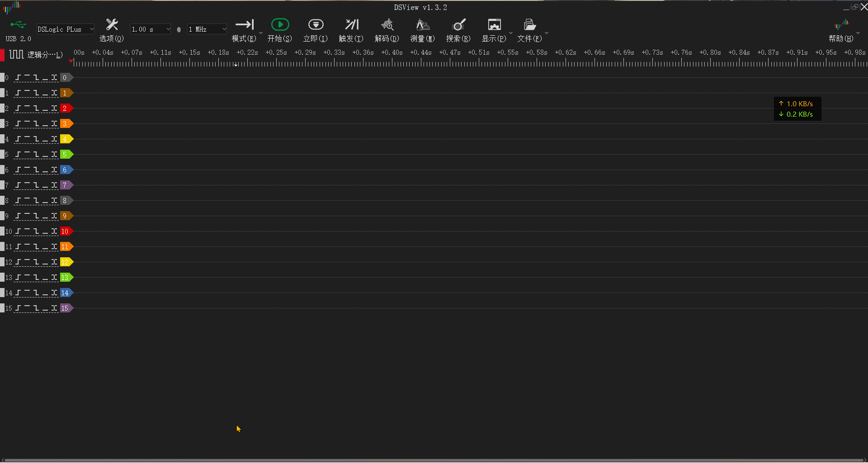Click the red channel 2 color label
This screenshot has width=868, height=463.
[x=66, y=109]
